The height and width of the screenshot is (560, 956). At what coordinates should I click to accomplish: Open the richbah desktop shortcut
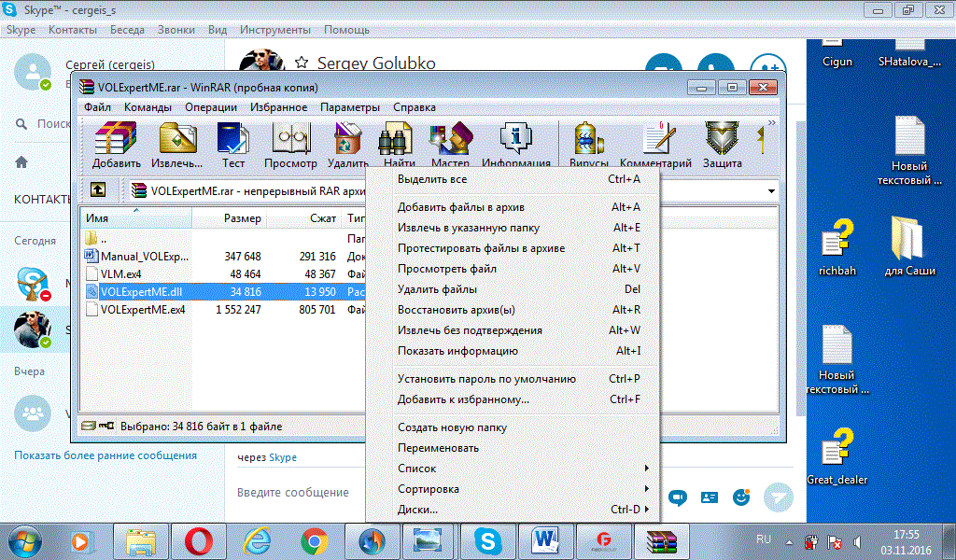pos(837,247)
